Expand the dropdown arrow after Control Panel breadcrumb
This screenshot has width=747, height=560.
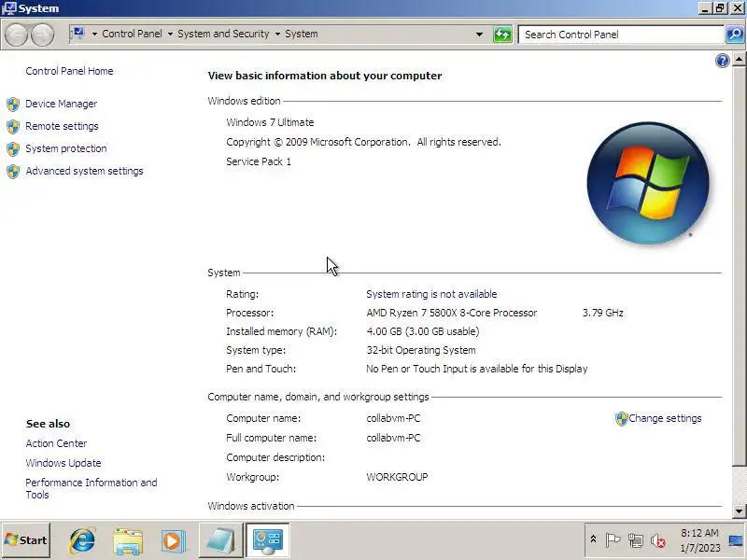pyautogui.click(x=170, y=35)
